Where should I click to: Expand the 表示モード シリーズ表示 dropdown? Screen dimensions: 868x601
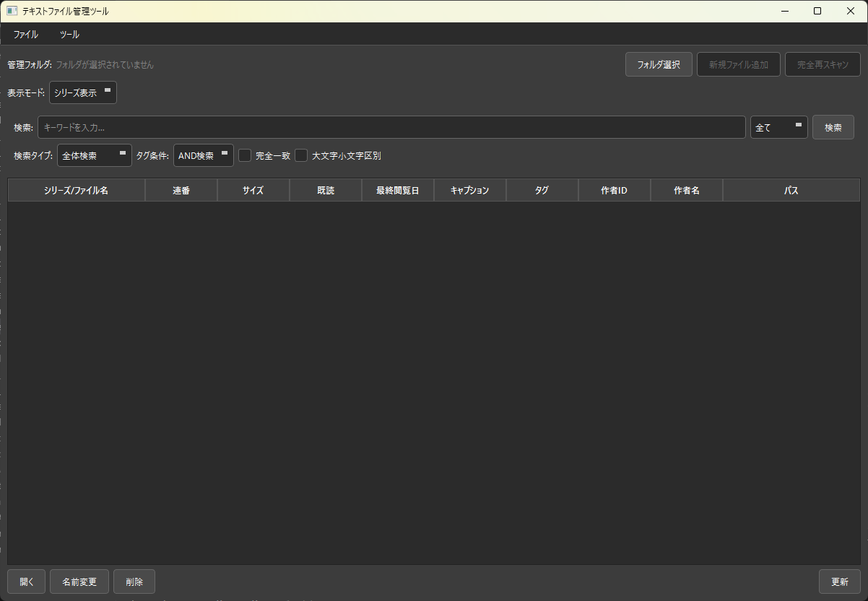[83, 92]
